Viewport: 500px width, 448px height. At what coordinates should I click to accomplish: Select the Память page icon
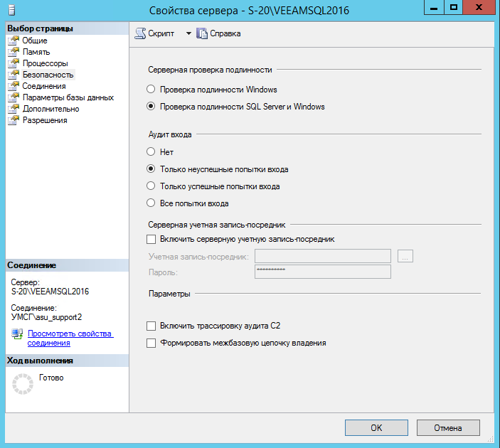[x=14, y=52]
